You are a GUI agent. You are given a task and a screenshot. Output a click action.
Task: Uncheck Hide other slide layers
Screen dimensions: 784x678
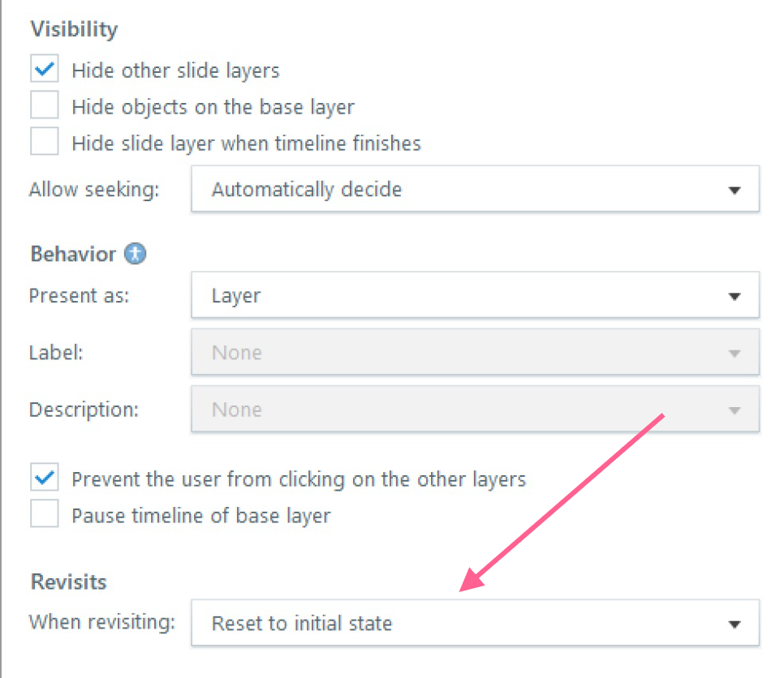pyautogui.click(x=44, y=70)
